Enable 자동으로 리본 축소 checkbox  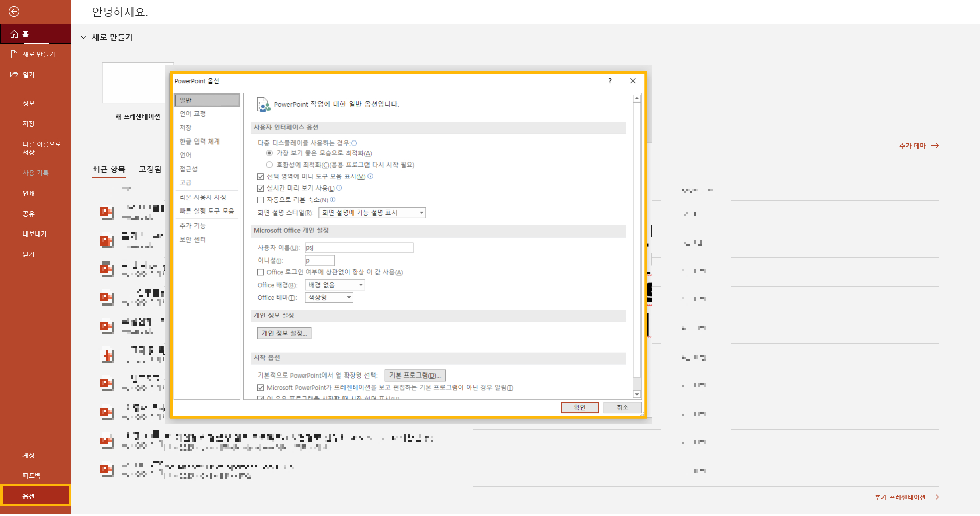pos(260,200)
